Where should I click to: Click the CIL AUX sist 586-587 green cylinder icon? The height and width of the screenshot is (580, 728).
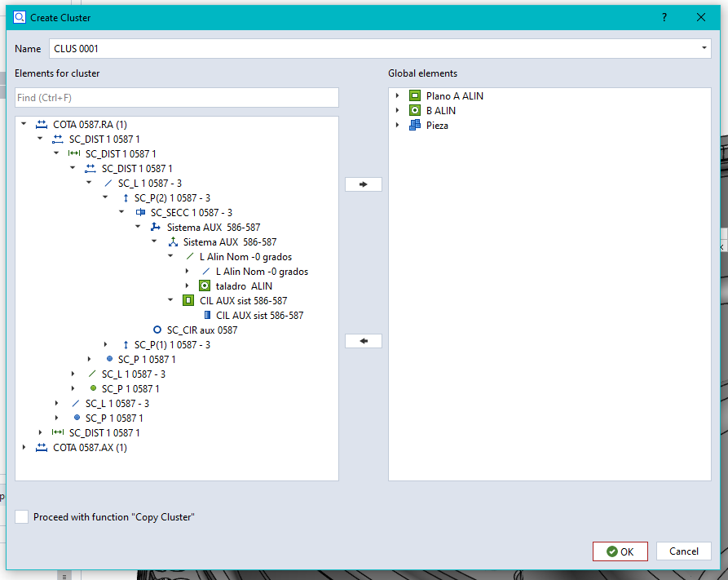point(188,301)
